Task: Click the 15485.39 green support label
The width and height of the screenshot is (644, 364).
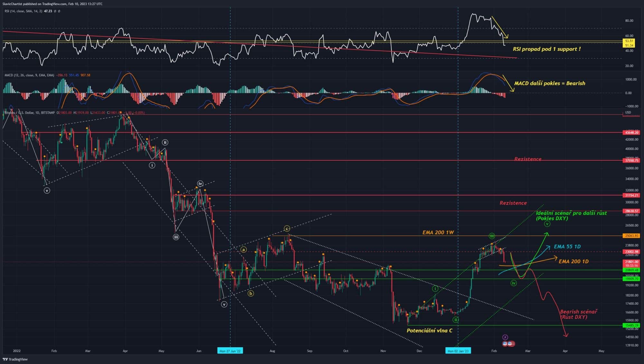Action: [631, 325]
